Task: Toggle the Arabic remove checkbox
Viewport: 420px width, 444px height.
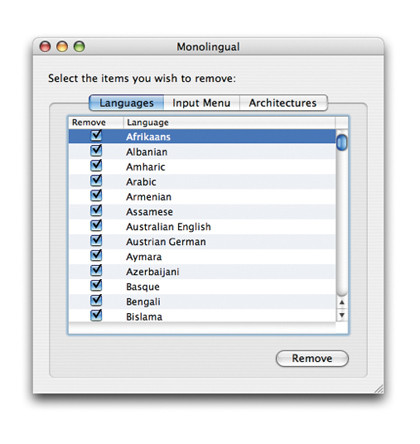Action: pyautogui.click(x=96, y=181)
